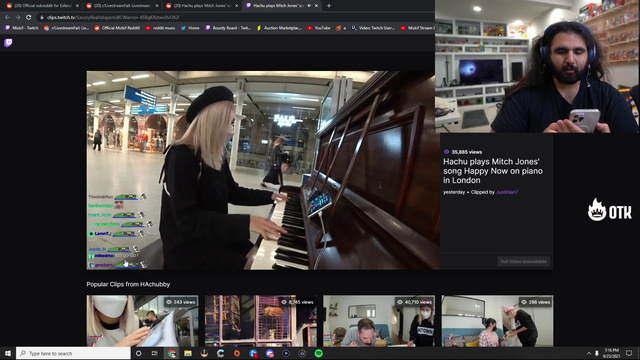Close the r/LivestreamFail tab

157,6
